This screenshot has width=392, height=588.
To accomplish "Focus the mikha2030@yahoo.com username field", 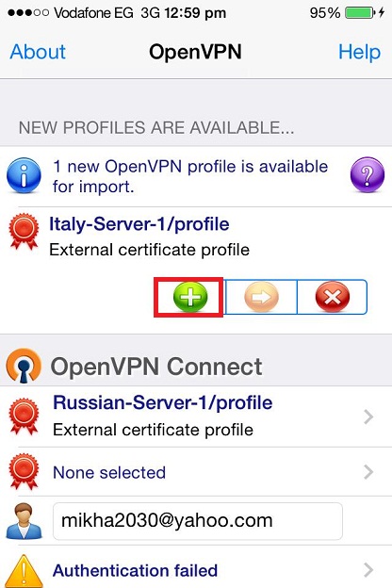I will click(198, 521).
